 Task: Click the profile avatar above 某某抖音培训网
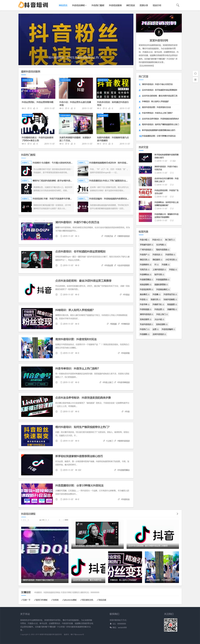point(159,32)
